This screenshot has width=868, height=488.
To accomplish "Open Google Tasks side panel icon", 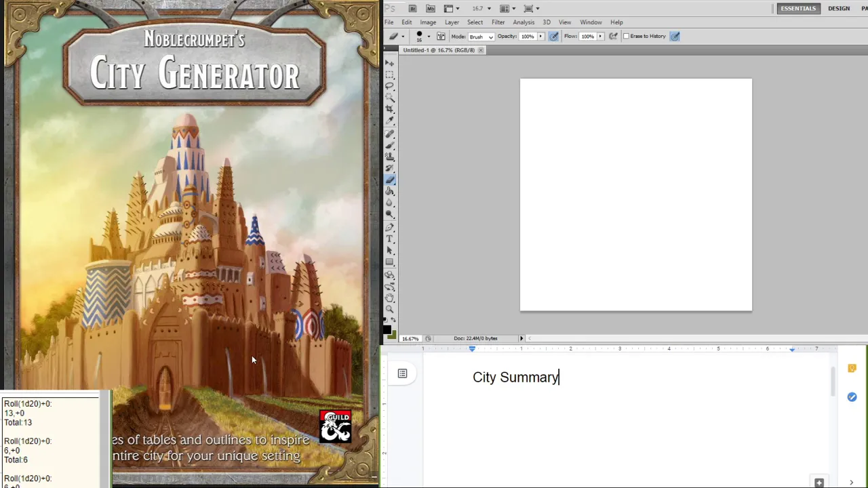I will 852,397.
